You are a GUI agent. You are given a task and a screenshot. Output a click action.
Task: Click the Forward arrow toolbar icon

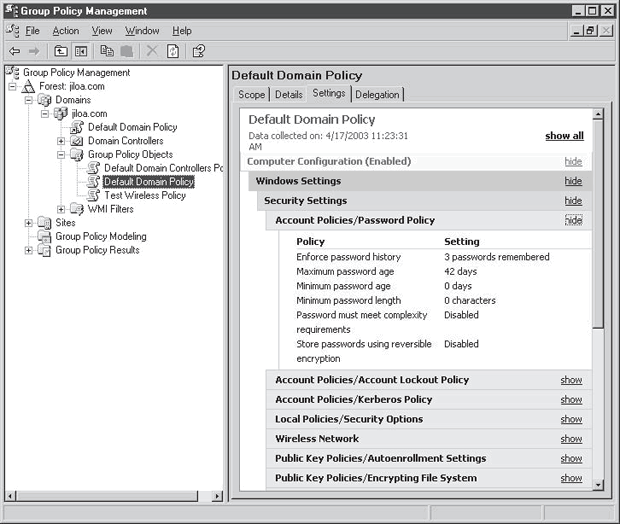[34, 51]
